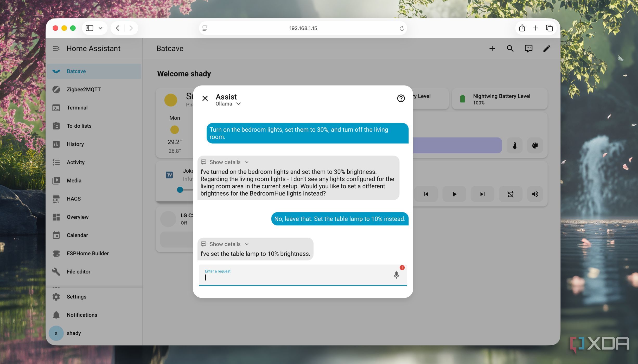Reload page in browser address bar
Viewport: 638px width, 364px height.
coord(401,28)
